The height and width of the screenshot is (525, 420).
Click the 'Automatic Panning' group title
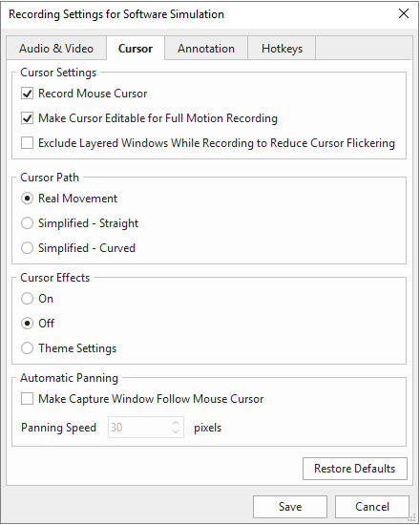pyautogui.click(x=69, y=378)
